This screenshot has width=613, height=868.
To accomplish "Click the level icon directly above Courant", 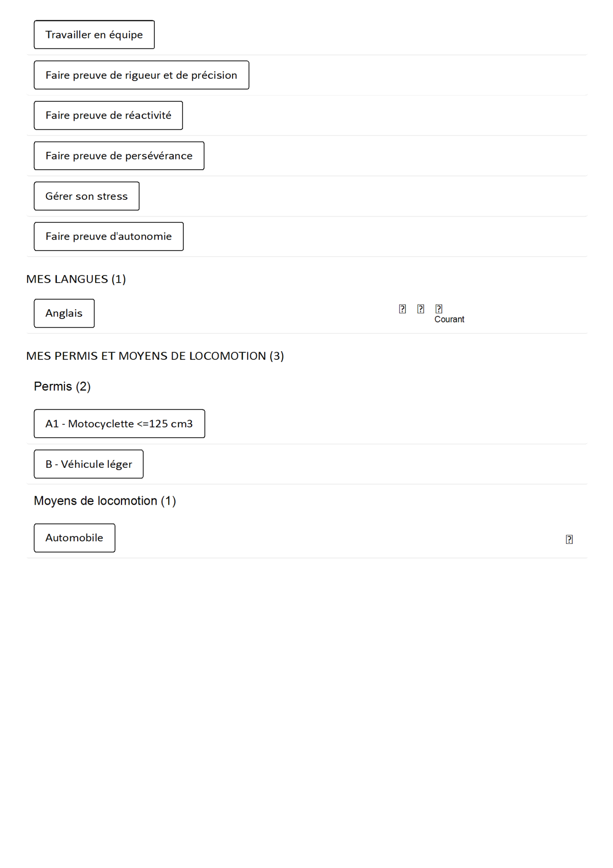I will coord(439,309).
